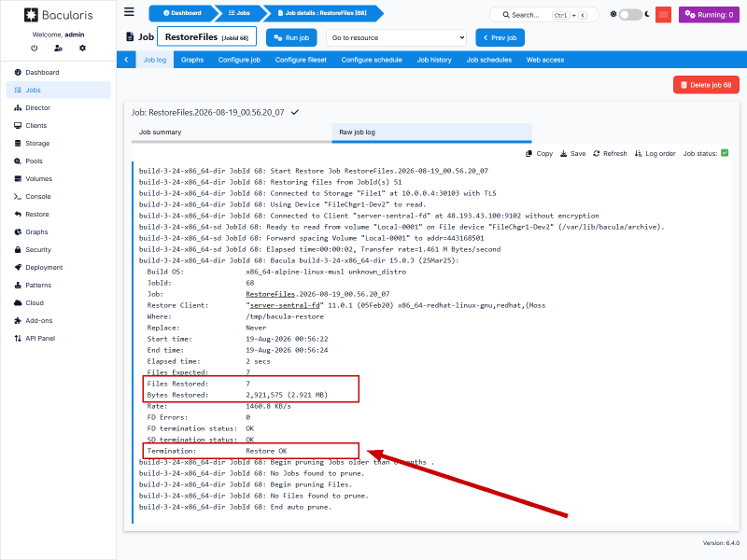Toggle Log order sorting
The width and height of the screenshot is (747, 560).
point(655,153)
